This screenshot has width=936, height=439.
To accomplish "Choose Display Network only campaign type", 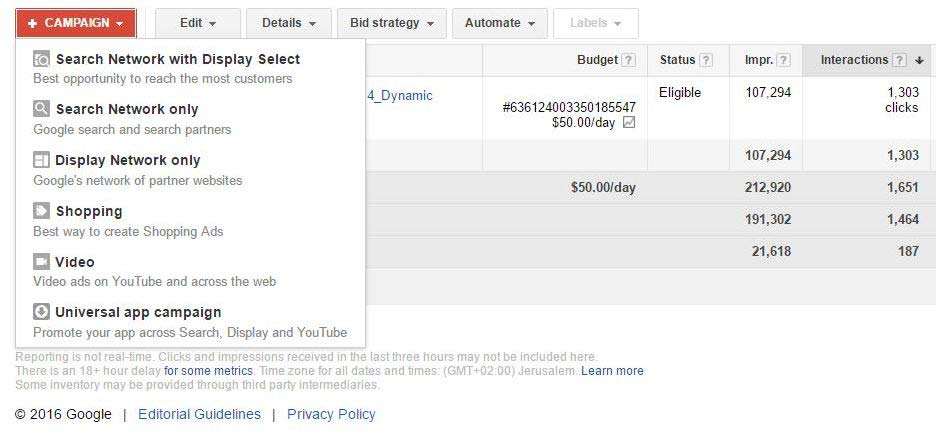I will tap(190, 170).
